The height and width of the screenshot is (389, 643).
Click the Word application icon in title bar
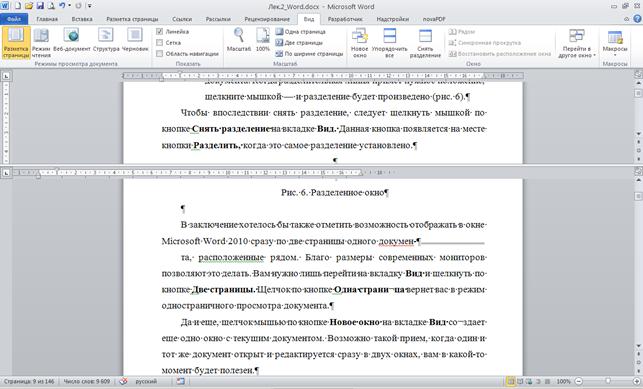pos(5,6)
